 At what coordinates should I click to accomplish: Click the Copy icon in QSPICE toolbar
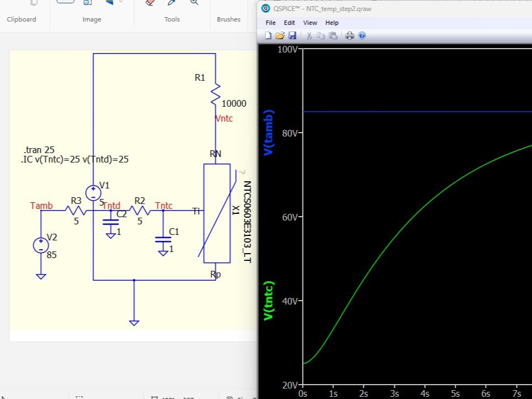321,35
